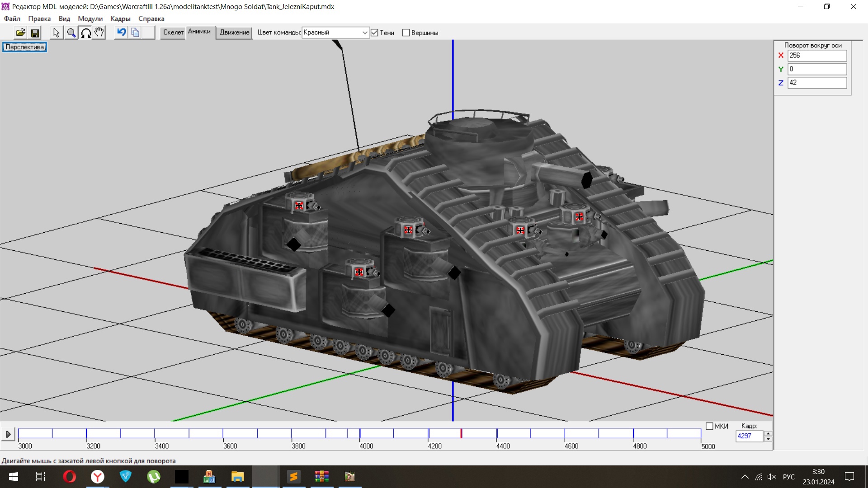The image size is (868, 488).
Task: Click the undo arrow icon
Action: coord(121,32)
